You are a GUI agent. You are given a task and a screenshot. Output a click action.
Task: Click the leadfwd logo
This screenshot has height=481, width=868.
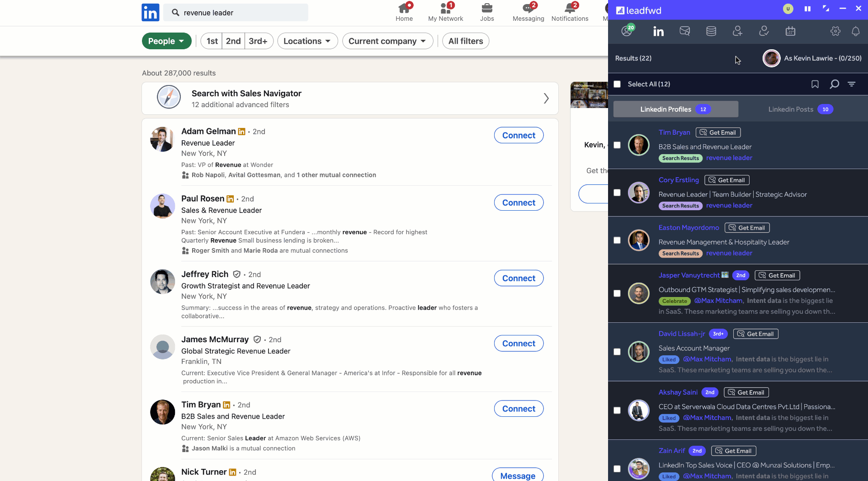click(x=639, y=10)
